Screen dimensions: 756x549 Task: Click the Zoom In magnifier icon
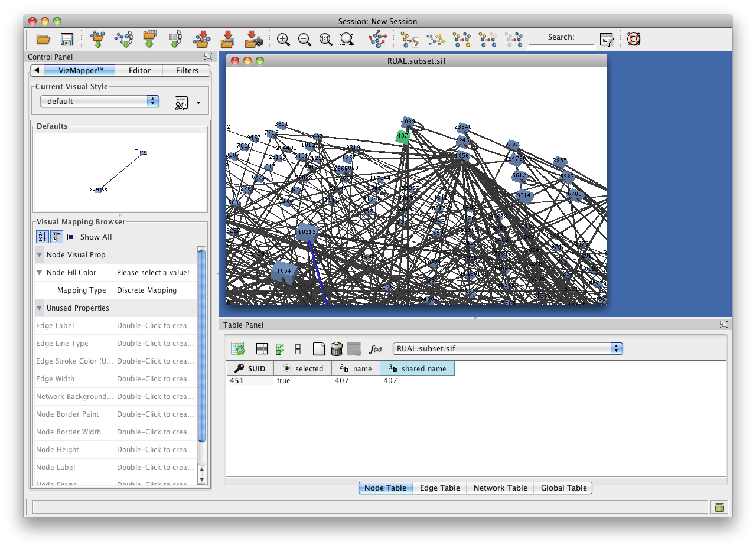(283, 40)
